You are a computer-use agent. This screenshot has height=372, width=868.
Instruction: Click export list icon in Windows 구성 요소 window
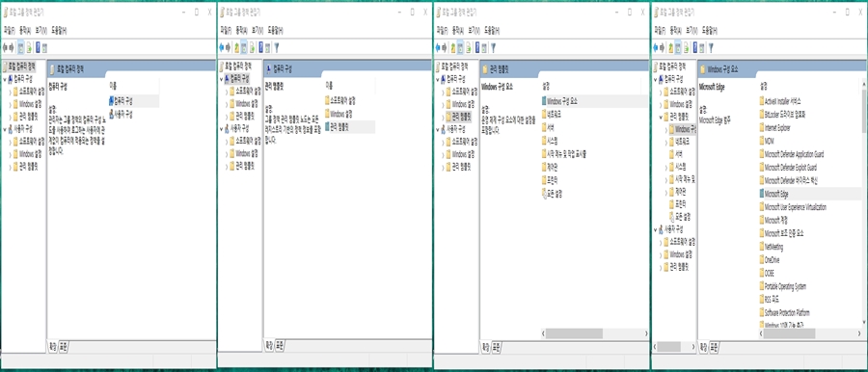687,47
